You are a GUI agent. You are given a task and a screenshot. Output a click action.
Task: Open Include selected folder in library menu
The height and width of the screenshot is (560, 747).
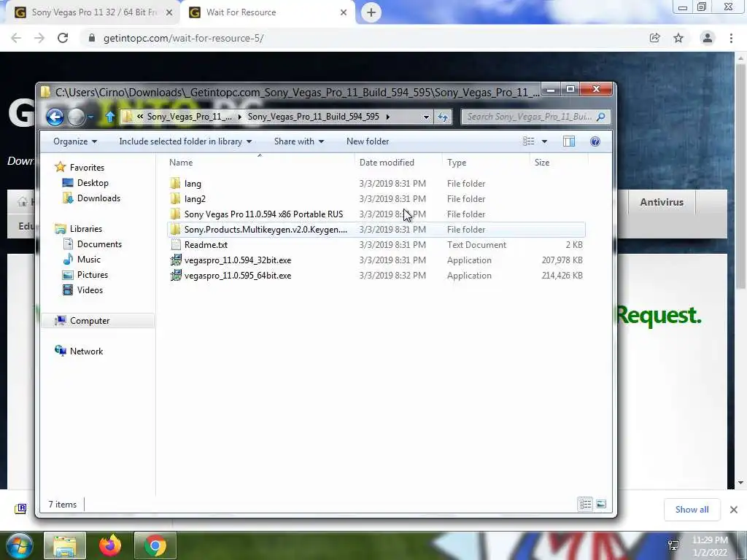coord(185,141)
